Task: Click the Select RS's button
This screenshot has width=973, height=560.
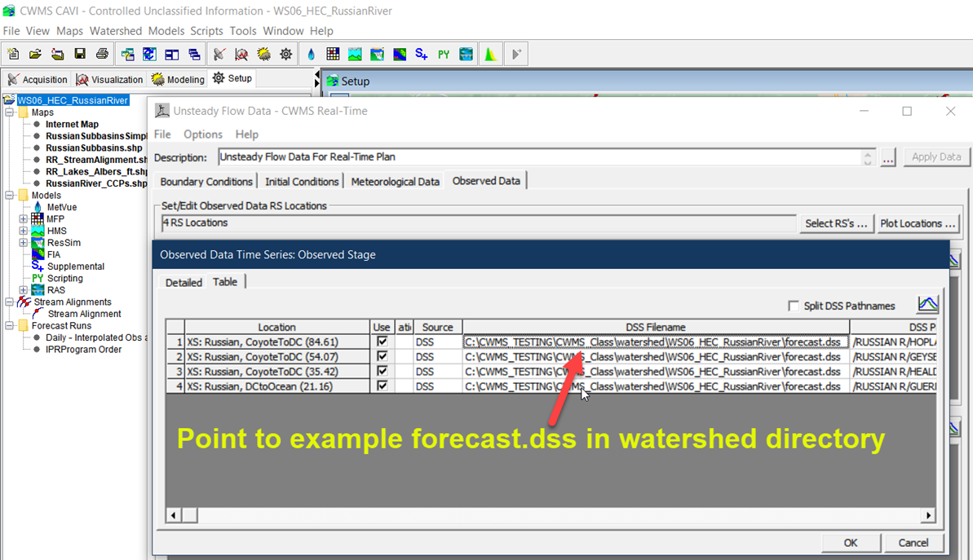Action: (836, 223)
